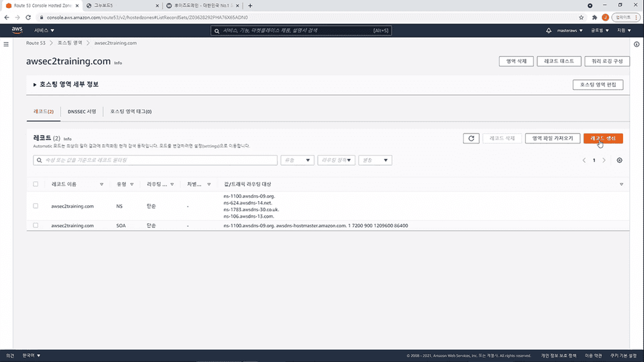This screenshot has height=362, width=644.
Task: Open a new browser tab
Action: click(x=250, y=6)
